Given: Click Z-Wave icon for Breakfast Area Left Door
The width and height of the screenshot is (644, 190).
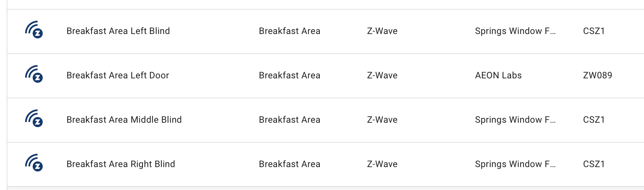Looking at the screenshot, I should coord(34,74).
